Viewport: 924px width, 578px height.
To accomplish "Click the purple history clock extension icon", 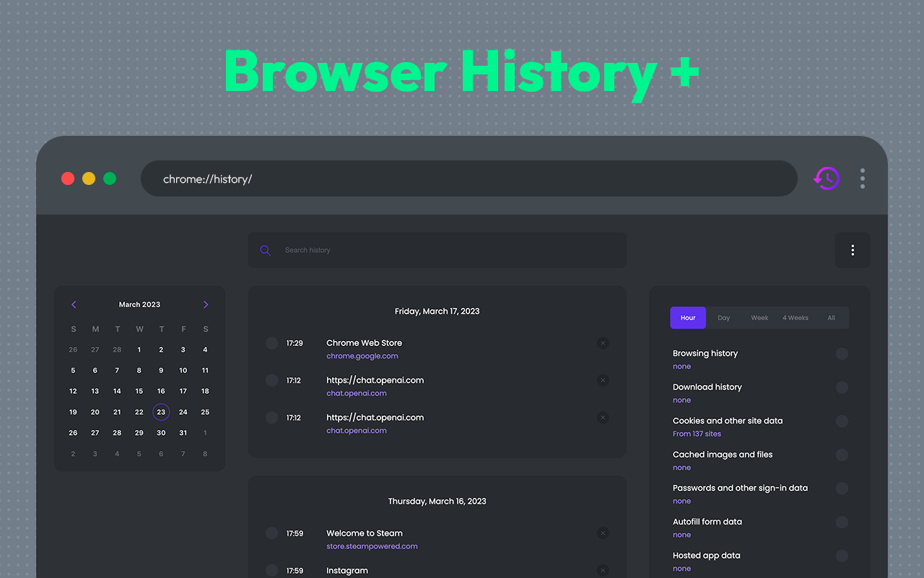I will (x=827, y=178).
